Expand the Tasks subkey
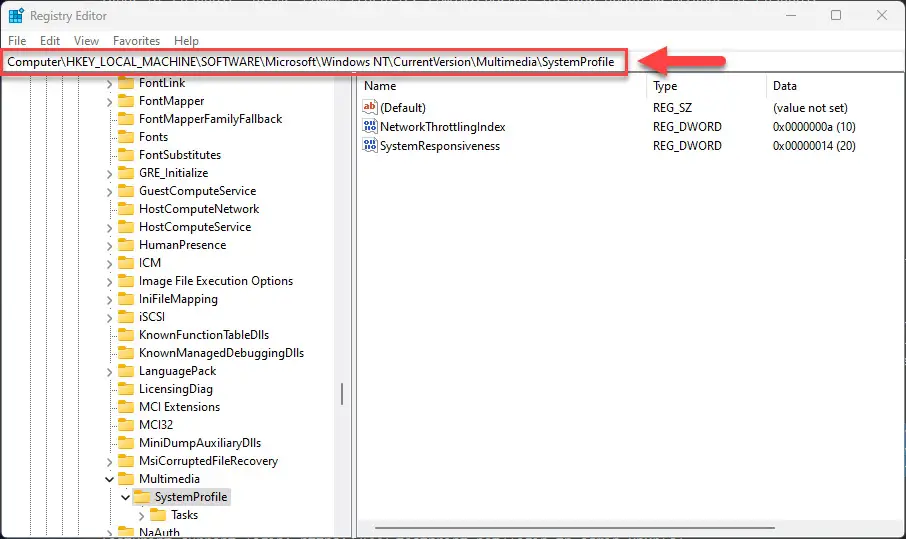The width and height of the screenshot is (906, 539). tap(142, 516)
